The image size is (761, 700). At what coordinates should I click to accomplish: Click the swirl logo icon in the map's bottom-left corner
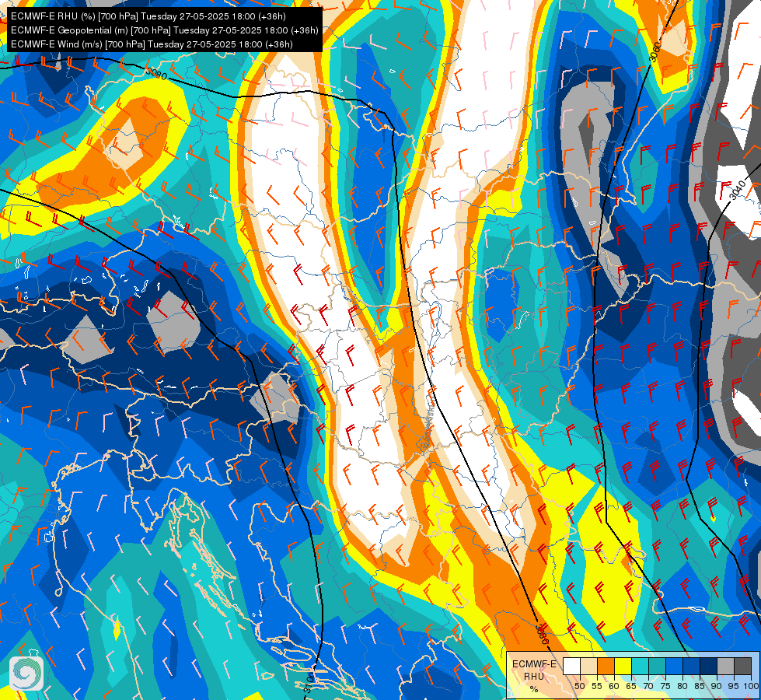click(x=26, y=674)
